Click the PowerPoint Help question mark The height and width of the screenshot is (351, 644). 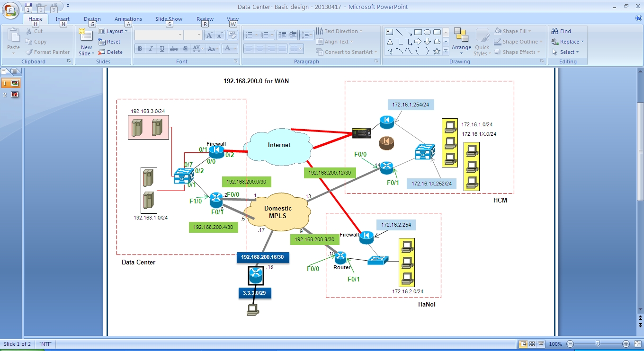[x=639, y=18]
